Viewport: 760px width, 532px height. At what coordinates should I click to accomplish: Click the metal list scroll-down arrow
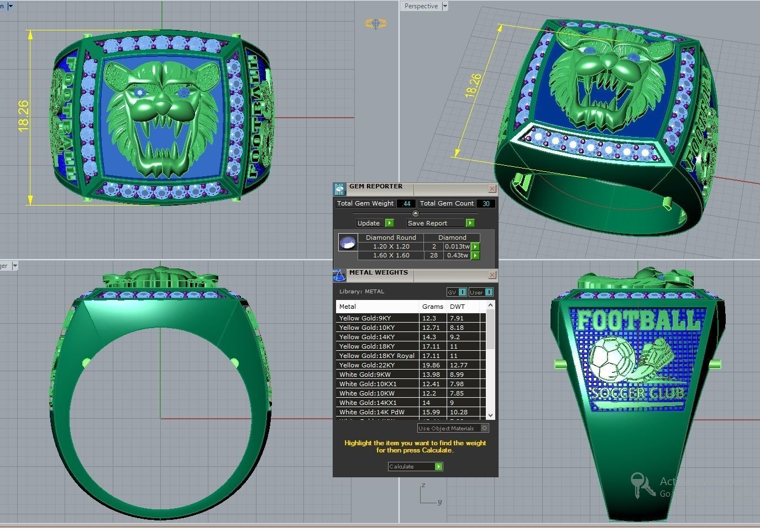[491, 415]
